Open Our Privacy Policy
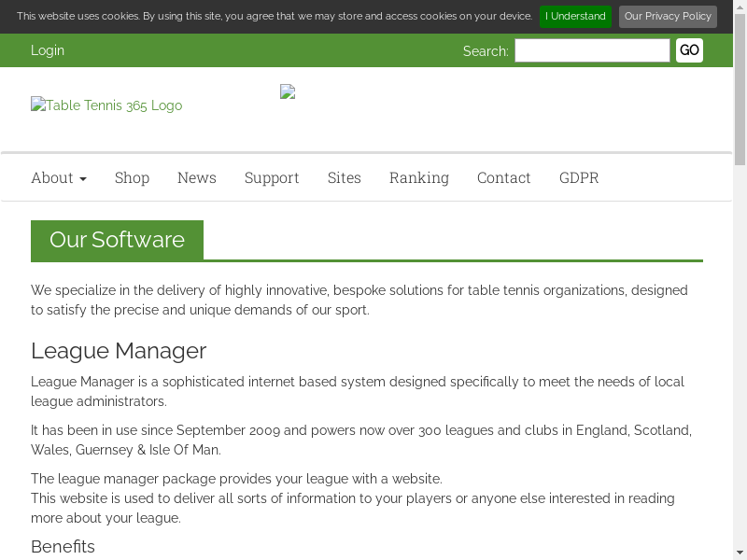Viewport: 747px width, 560px height. [x=668, y=16]
